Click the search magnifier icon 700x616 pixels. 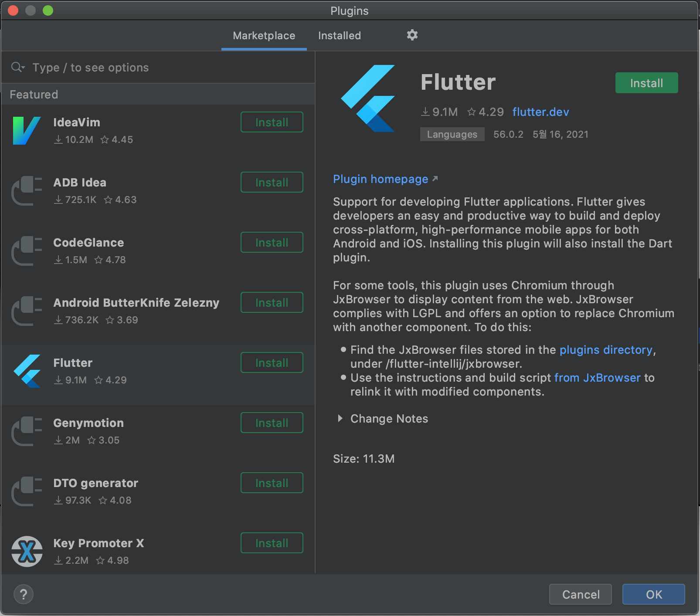click(x=17, y=67)
